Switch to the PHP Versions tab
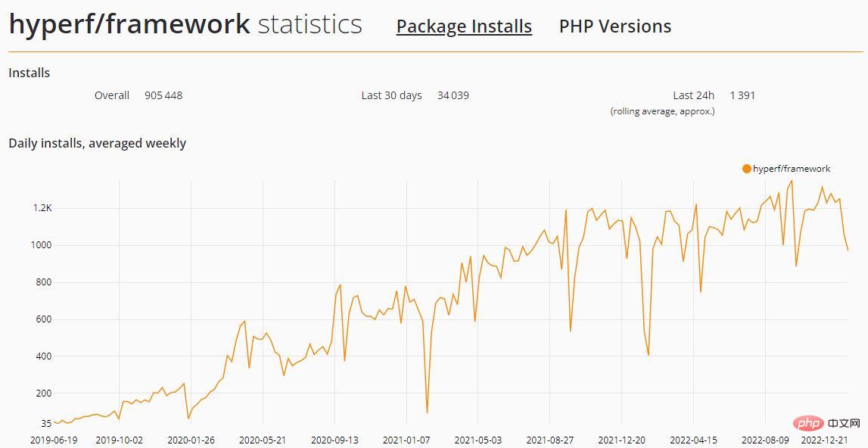The height and width of the screenshot is (448, 868). pos(615,26)
